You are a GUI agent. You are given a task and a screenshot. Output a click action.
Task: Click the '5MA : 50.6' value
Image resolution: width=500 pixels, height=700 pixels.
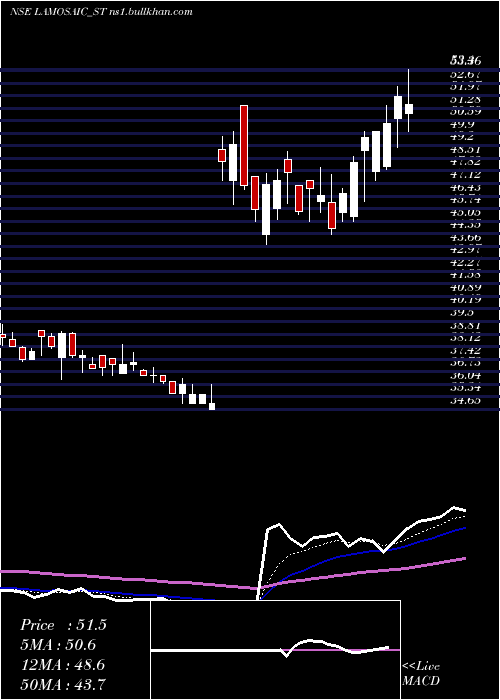(58, 645)
